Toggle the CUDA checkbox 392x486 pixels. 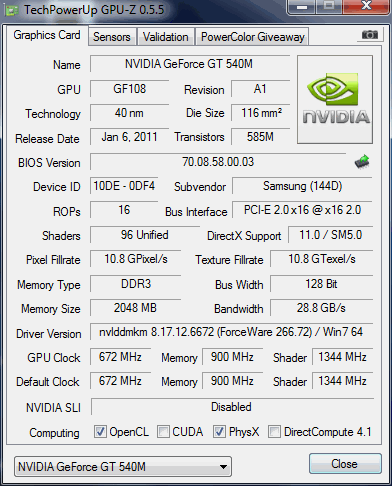(x=163, y=432)
